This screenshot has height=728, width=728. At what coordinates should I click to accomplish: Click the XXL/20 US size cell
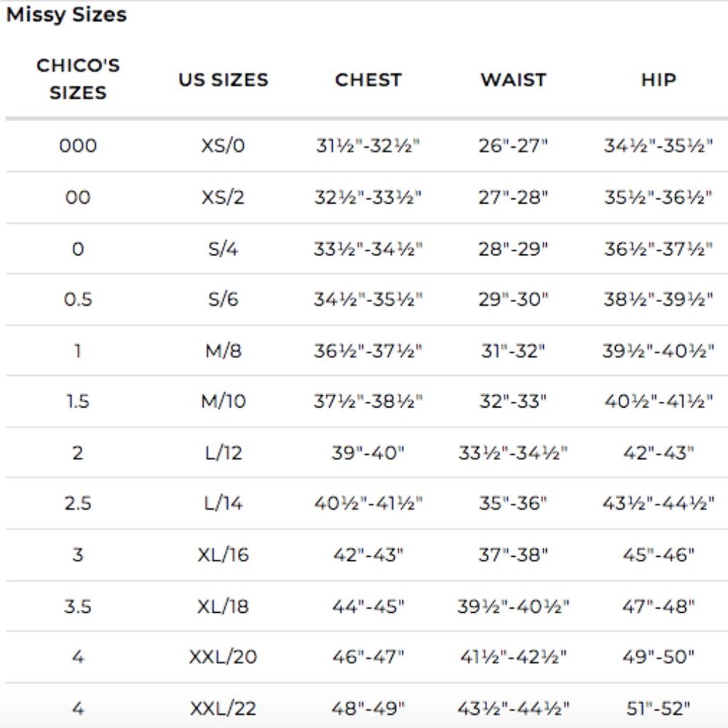[x=223, y=657]
